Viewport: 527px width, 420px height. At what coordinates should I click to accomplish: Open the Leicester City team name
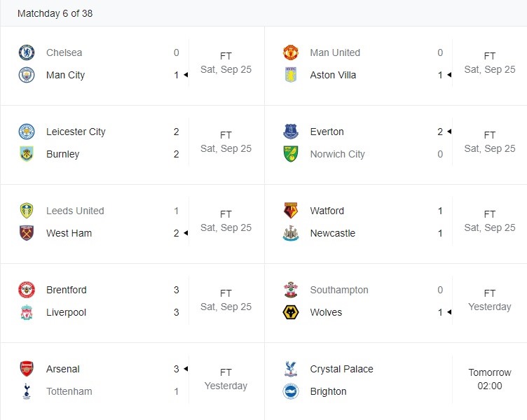76,132
